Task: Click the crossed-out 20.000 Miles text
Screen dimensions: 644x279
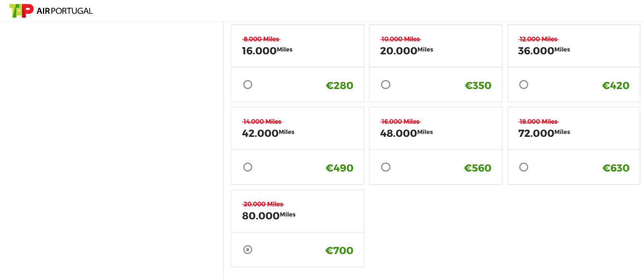Action: click(x=263, y=204)
